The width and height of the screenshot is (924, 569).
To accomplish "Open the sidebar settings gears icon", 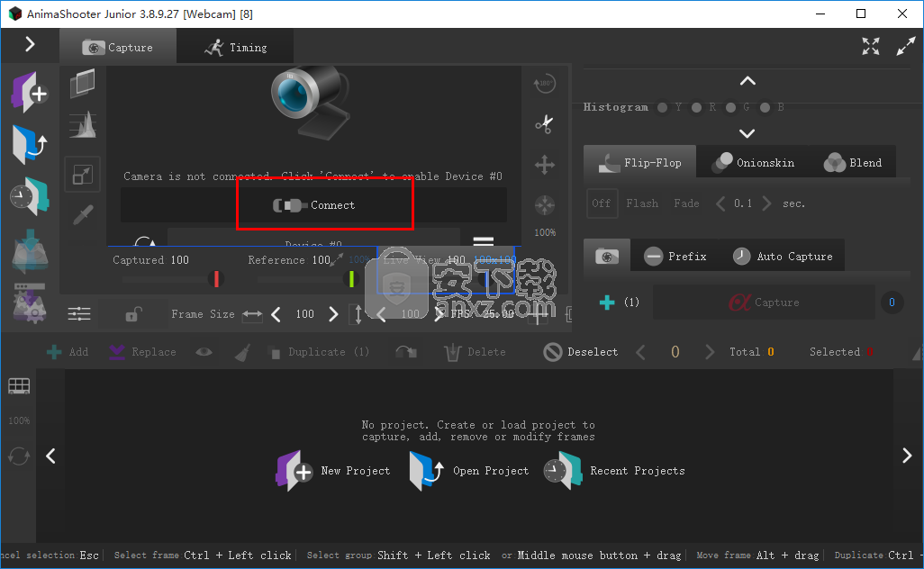I will point(30,303).
